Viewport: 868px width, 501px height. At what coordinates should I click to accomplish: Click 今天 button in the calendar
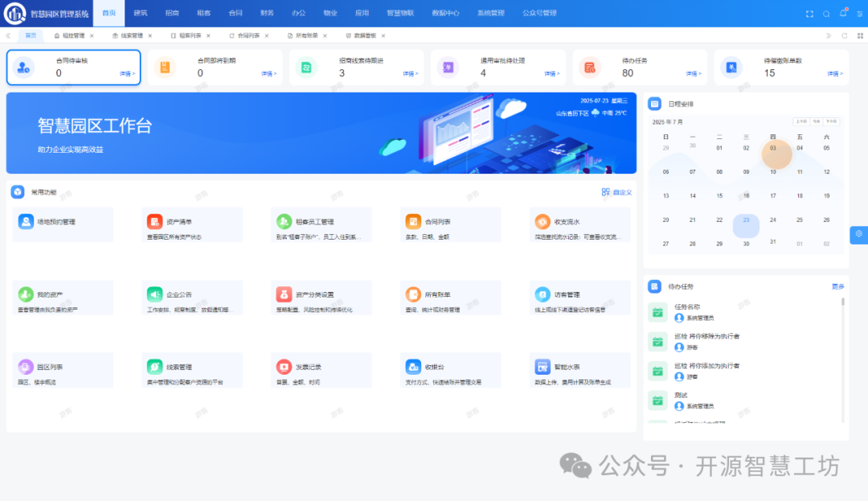coord(817,121)
